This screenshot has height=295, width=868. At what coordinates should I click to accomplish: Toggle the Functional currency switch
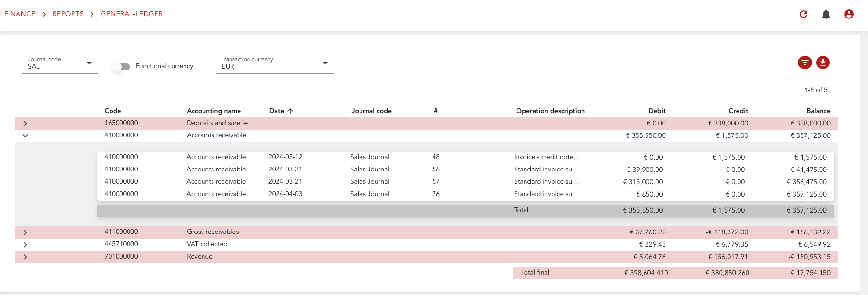pos(121,67)
